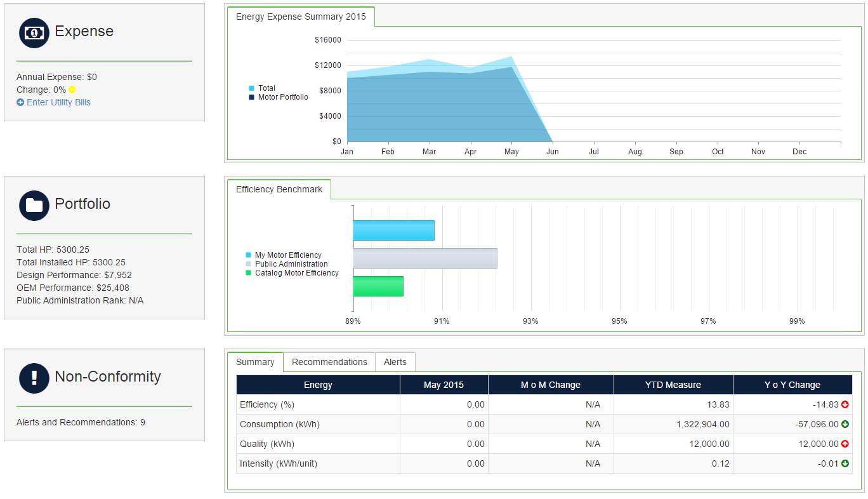Image resolution: width=868 pixels, height=499 pixels.
Task: Click the Expense money bill icon
Action: click(34, 33)
